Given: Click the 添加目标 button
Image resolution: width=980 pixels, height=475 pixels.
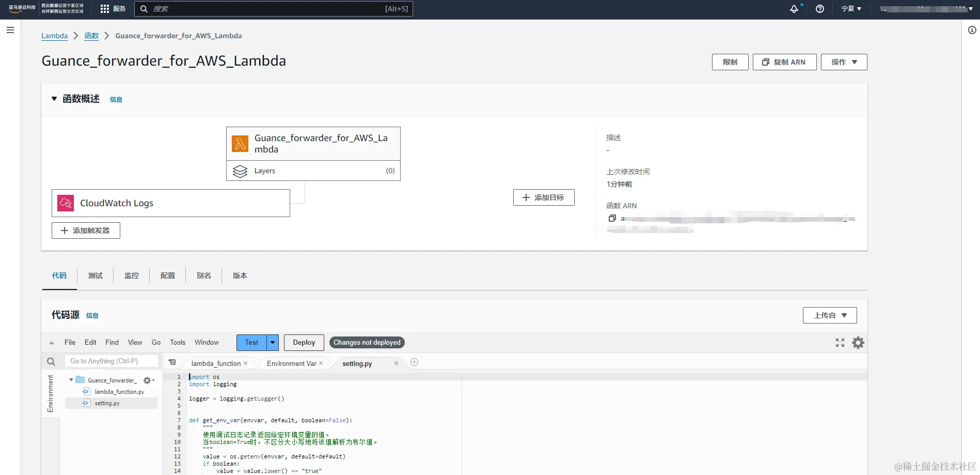Looking at the screenshot, I should 544,197.
